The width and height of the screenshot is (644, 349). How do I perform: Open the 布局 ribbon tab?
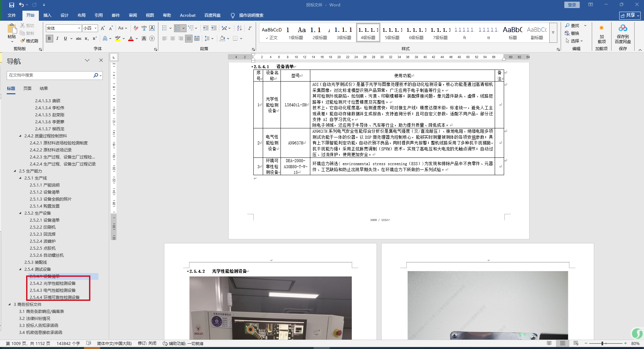coord(81,15)
